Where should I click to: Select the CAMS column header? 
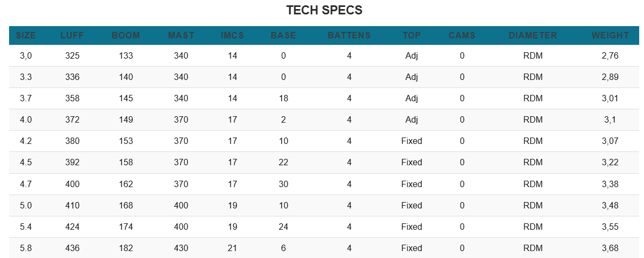coord(462,36)
